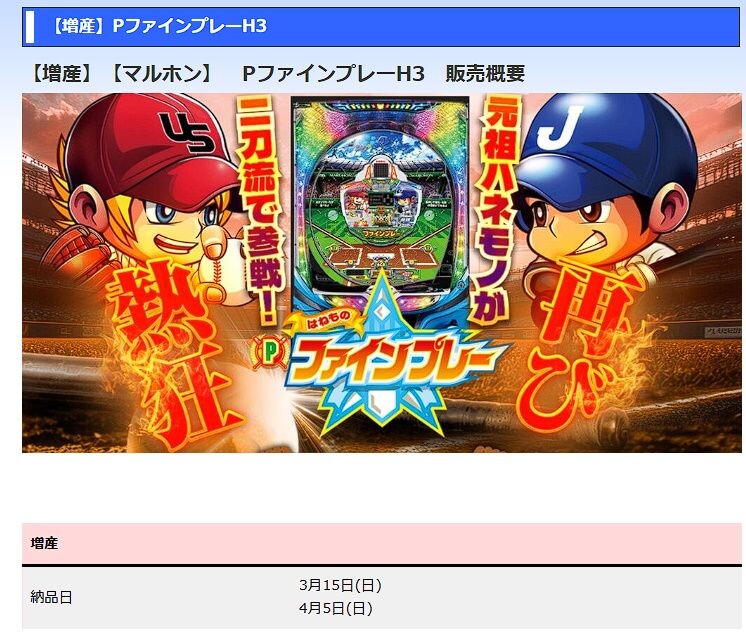Click the white marker in the blue header

[29, 27]
